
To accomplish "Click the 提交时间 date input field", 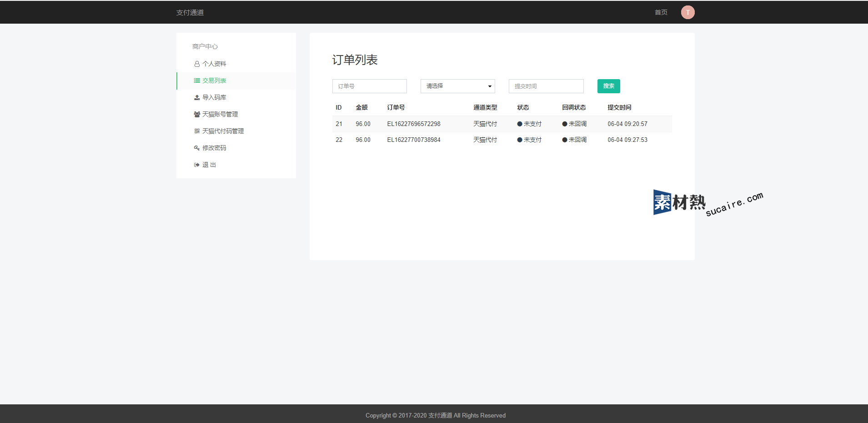I will (x=546, y=86).
